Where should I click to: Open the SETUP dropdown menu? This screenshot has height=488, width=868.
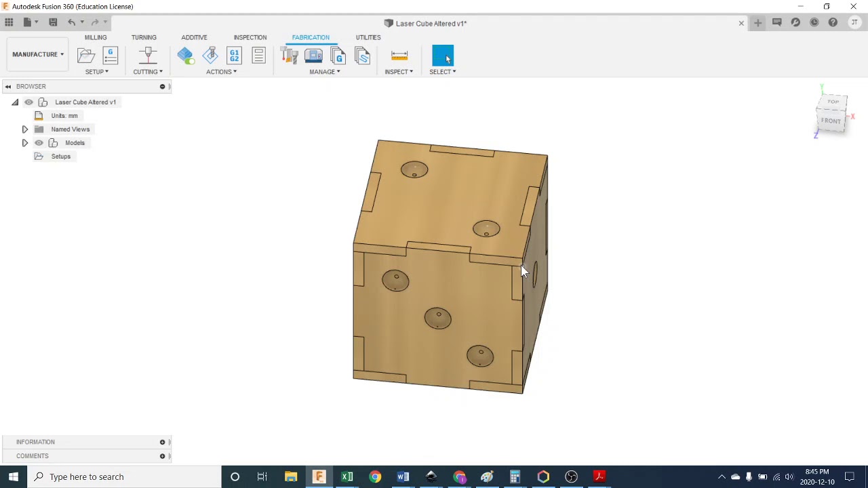(x=97, y=72)
